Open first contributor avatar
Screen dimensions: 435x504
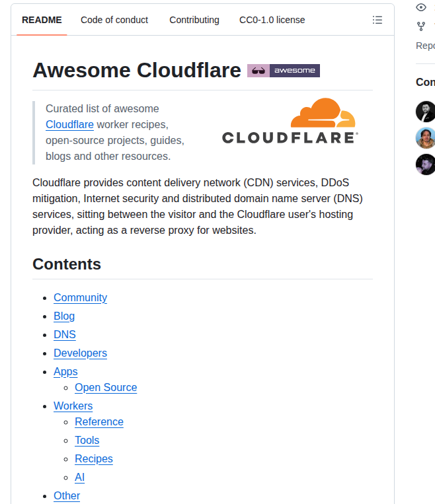[425, 112]
